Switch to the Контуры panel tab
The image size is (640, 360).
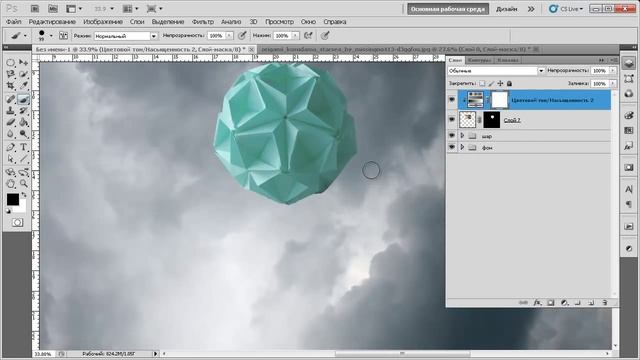(479, 60)
